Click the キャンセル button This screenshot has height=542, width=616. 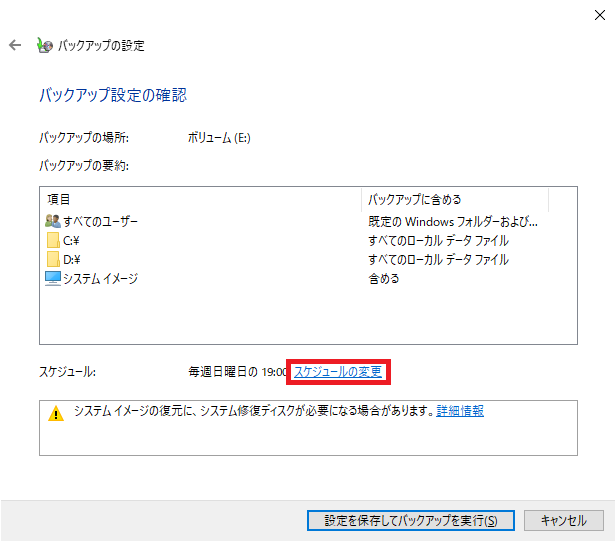point(563,520)
